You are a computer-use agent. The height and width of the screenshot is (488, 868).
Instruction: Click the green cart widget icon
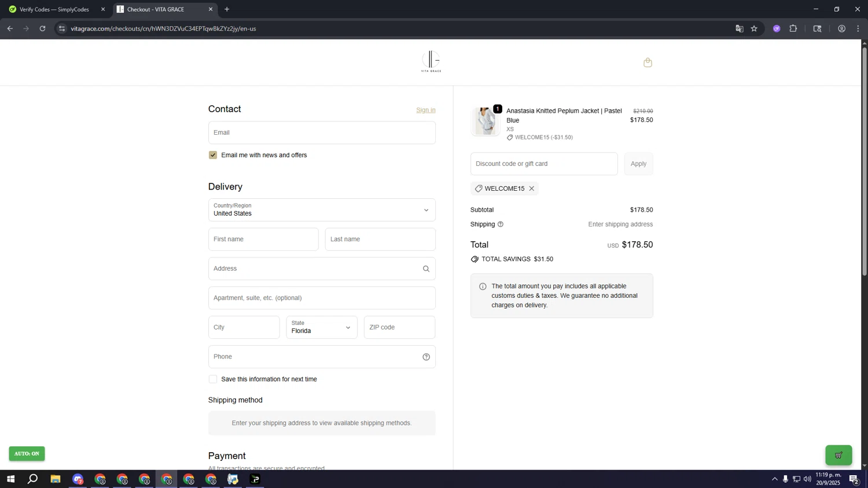pyautogui.click(x=838, y=455)
